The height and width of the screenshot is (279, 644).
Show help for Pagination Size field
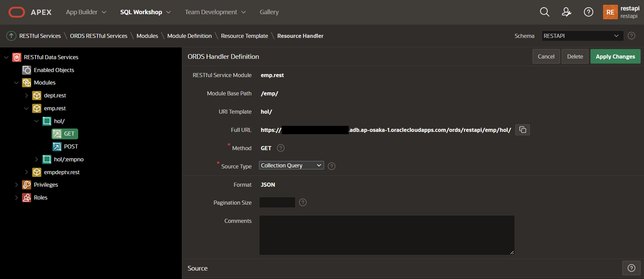coord(303,202)
